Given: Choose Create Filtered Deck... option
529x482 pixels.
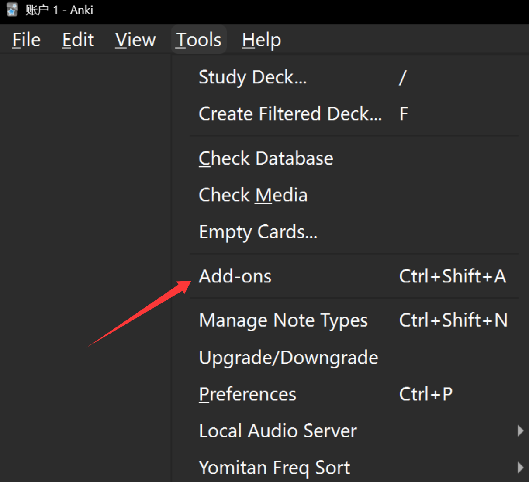Looking at the screenshot, I should (x=354, y=114).
